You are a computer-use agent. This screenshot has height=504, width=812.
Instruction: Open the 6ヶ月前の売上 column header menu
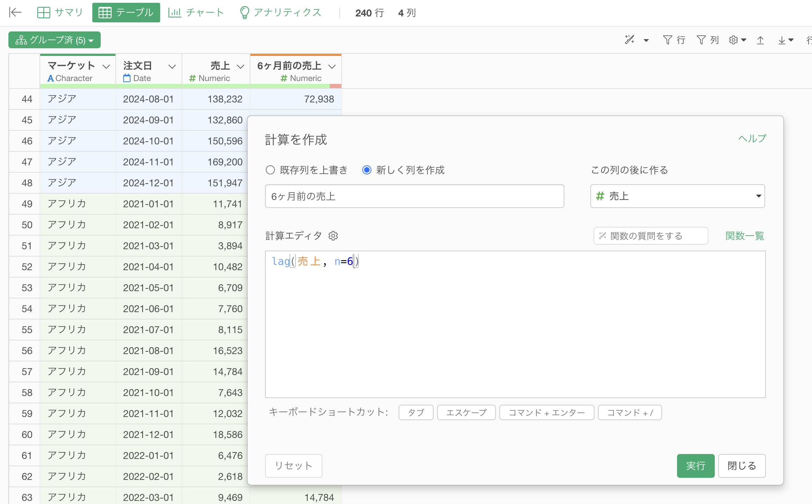click(x=332, y=66)
